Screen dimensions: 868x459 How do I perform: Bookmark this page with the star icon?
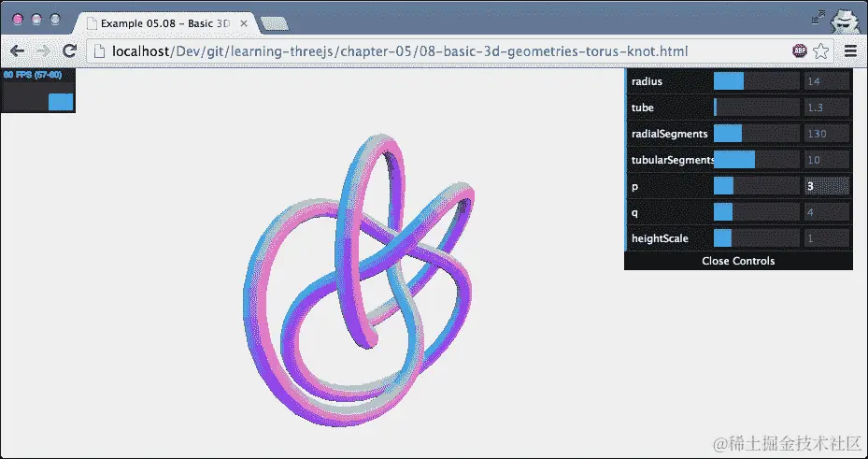(x=821, y=51)
